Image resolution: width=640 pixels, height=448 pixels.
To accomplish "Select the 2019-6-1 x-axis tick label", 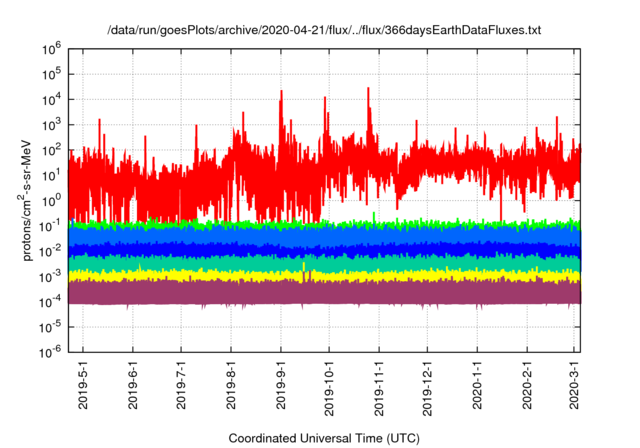I will (133, 384).
